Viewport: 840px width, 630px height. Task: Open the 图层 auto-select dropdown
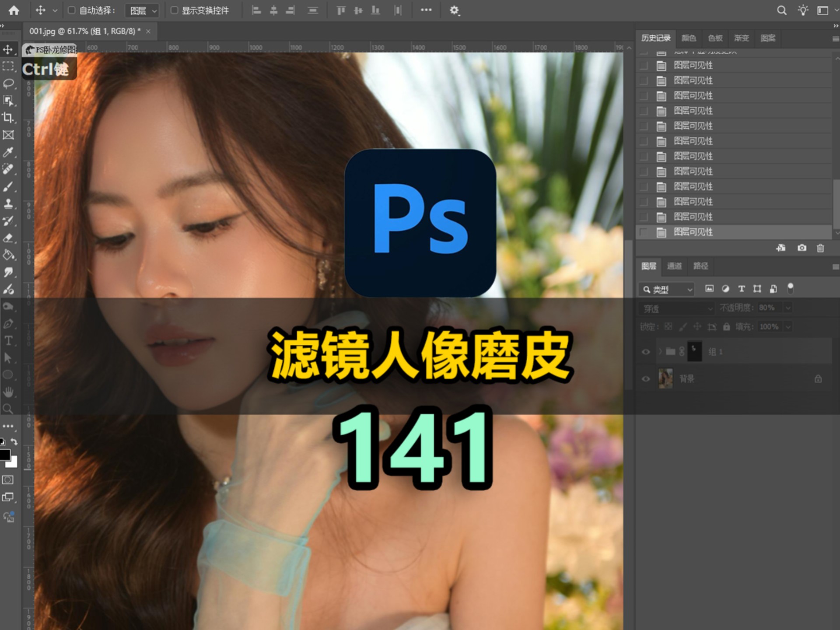point(142,10)
